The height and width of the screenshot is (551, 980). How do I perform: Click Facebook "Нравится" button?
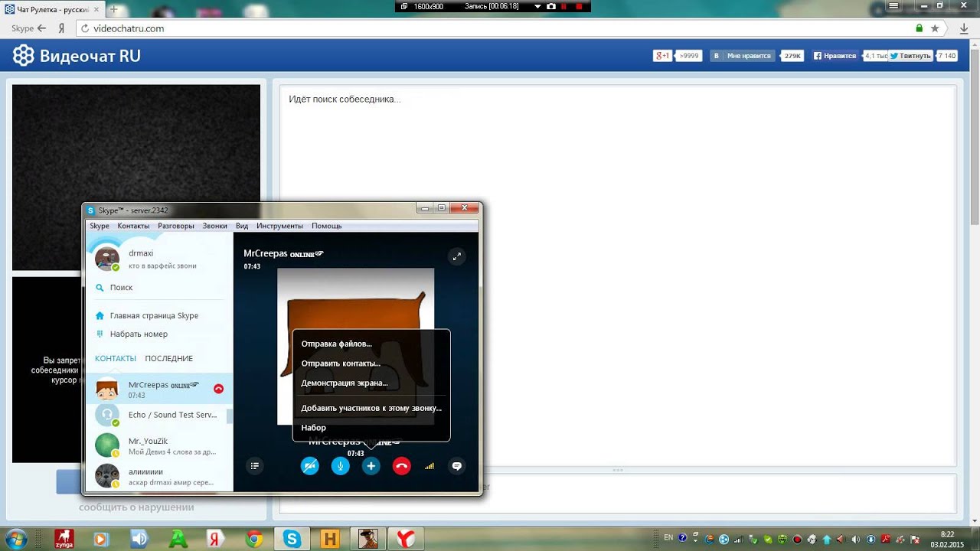click(x=835, y=56)
